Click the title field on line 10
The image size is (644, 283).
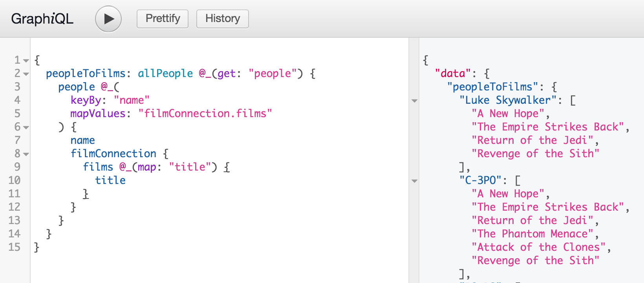(110, 180)
